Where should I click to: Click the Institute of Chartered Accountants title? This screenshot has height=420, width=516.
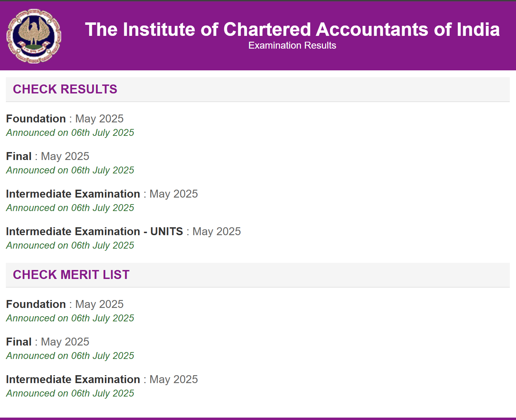click(292, 29)
